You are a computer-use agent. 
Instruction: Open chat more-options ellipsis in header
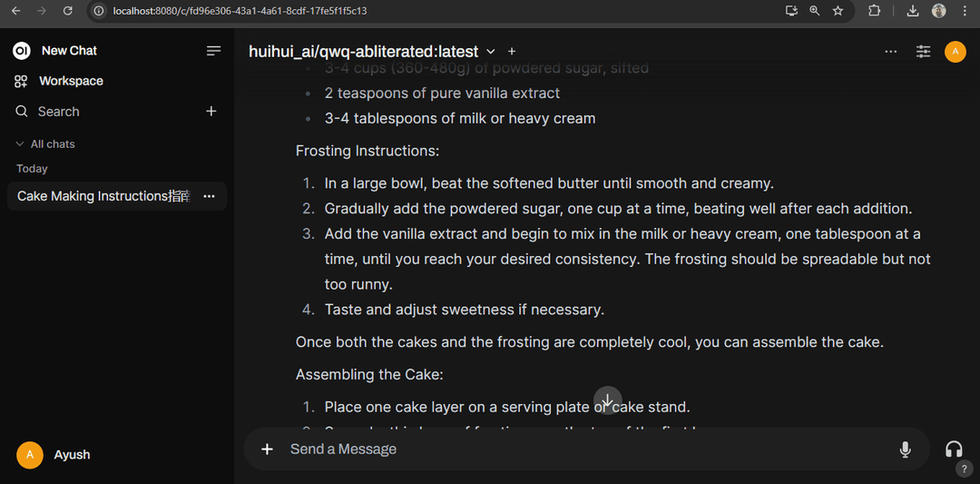[891, 51]
